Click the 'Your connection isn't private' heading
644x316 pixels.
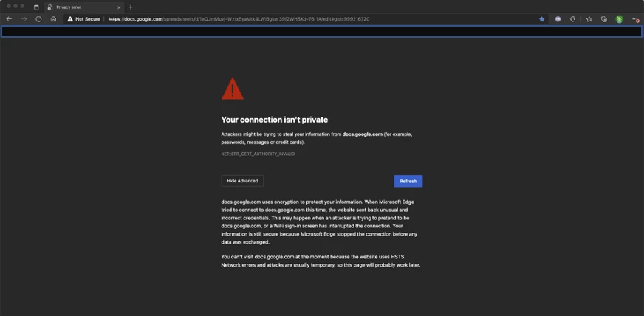[274, 120]
